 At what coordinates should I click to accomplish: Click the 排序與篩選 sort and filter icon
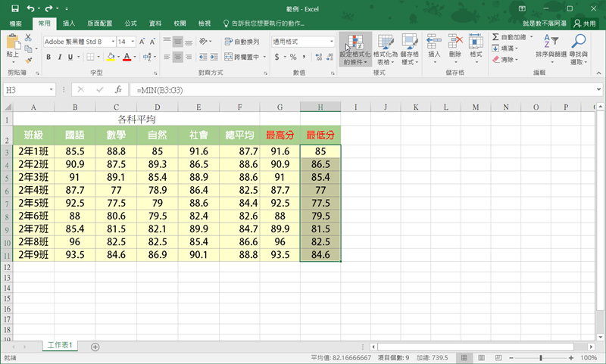[x=551, y=42]
